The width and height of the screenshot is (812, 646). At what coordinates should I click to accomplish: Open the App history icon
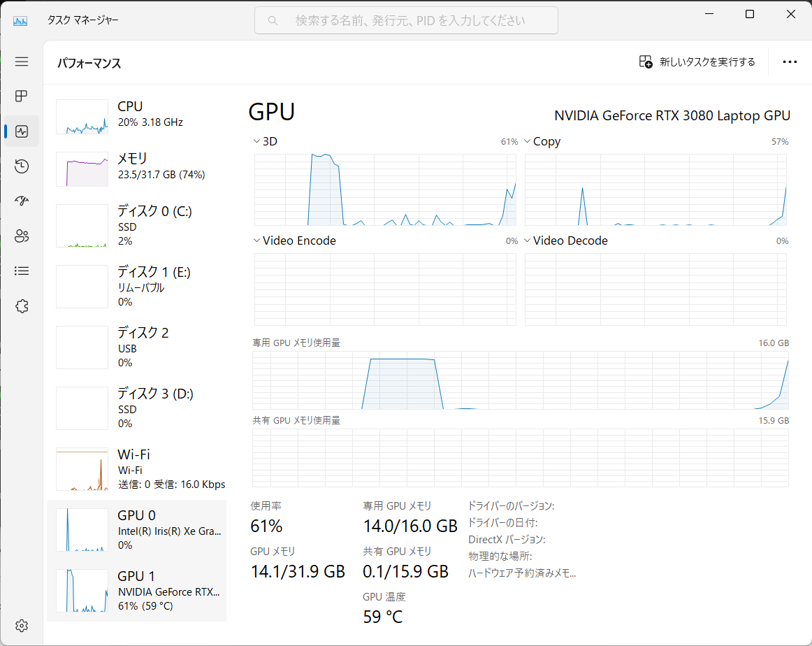(x=21, y=166)
